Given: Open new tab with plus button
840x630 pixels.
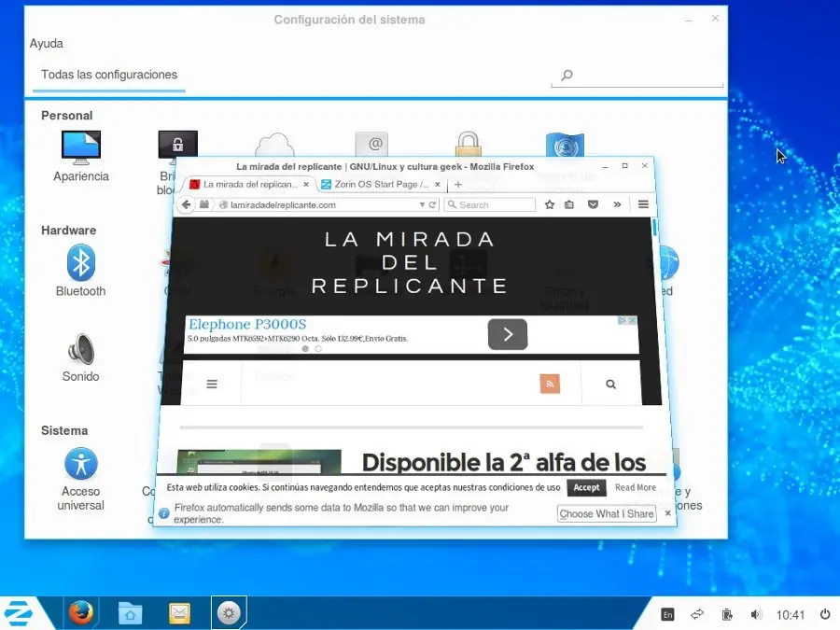Looking at the screenshot, I should pos(458,184).
